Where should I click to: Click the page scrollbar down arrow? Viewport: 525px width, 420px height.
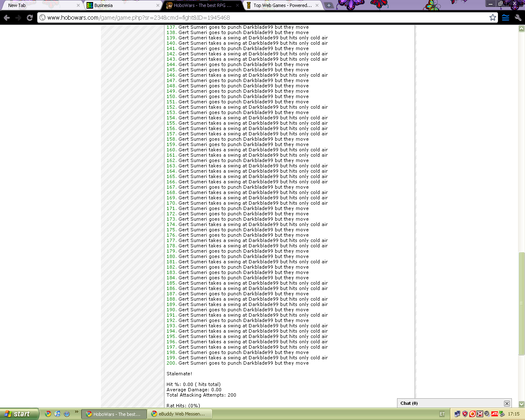pos(521,404)
